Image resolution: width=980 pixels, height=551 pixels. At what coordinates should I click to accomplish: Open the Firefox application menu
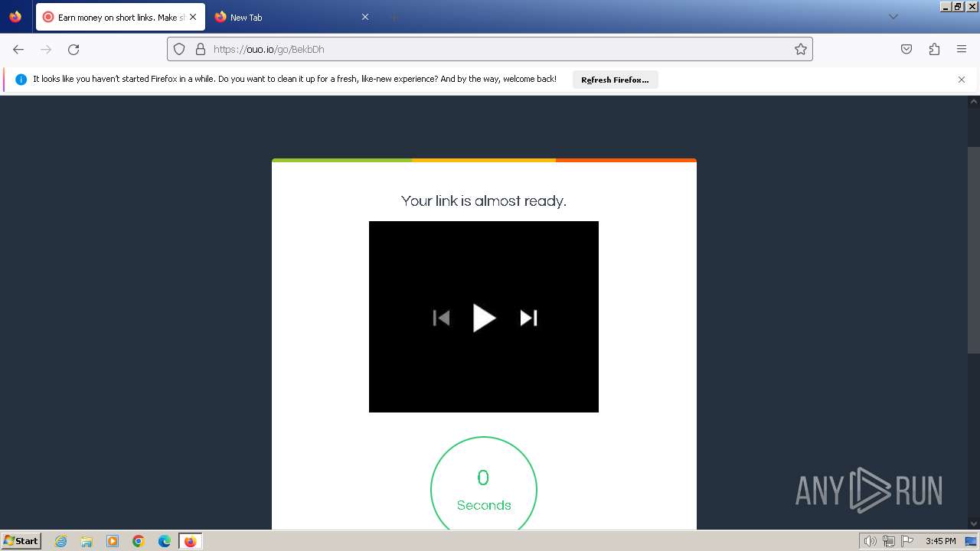(962, 49)
